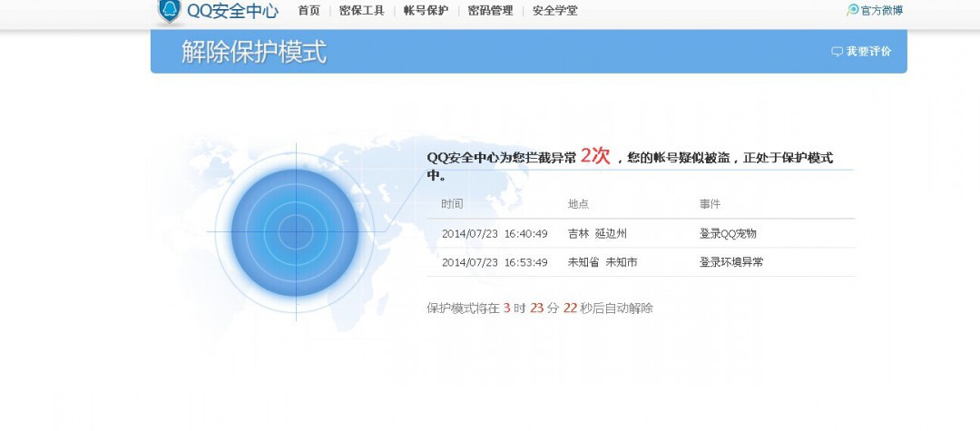Click the Weibo icon beside 官方微博
980x431 pixels.
[852, 10]
